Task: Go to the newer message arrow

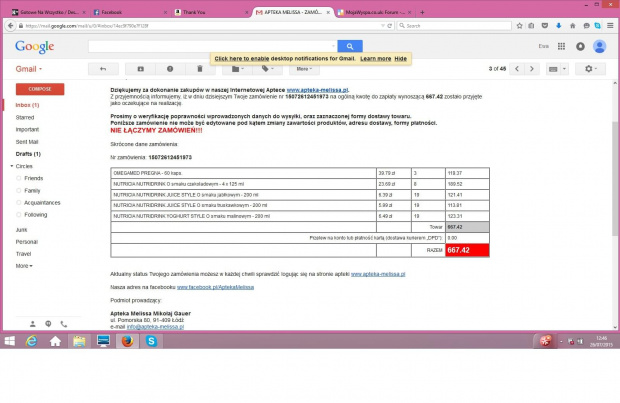Action: click(x=517, y=69)
